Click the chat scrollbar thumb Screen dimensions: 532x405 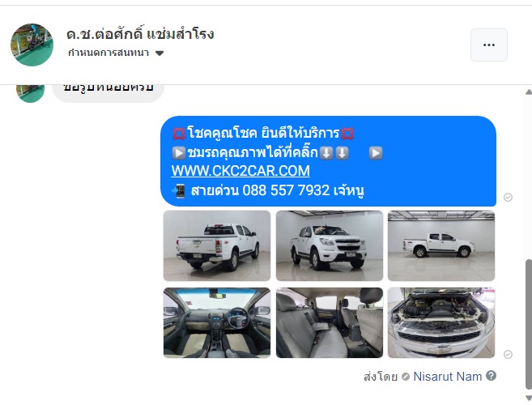529,324
